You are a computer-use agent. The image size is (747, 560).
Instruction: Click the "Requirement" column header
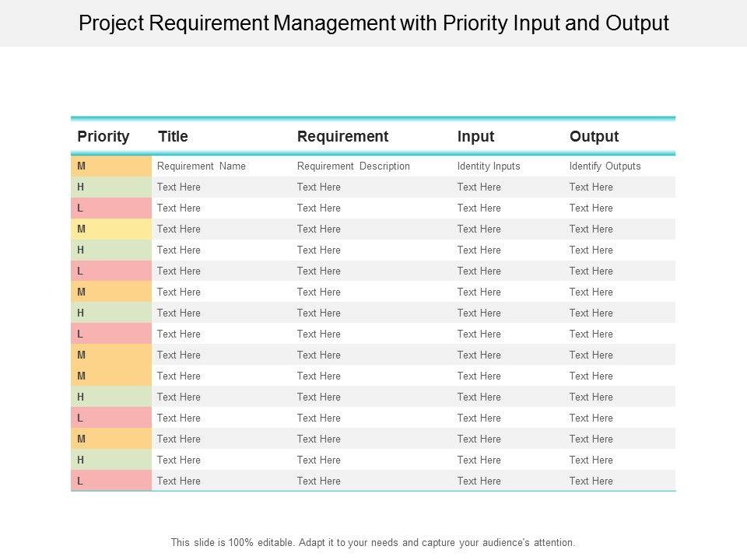(342, 137)
